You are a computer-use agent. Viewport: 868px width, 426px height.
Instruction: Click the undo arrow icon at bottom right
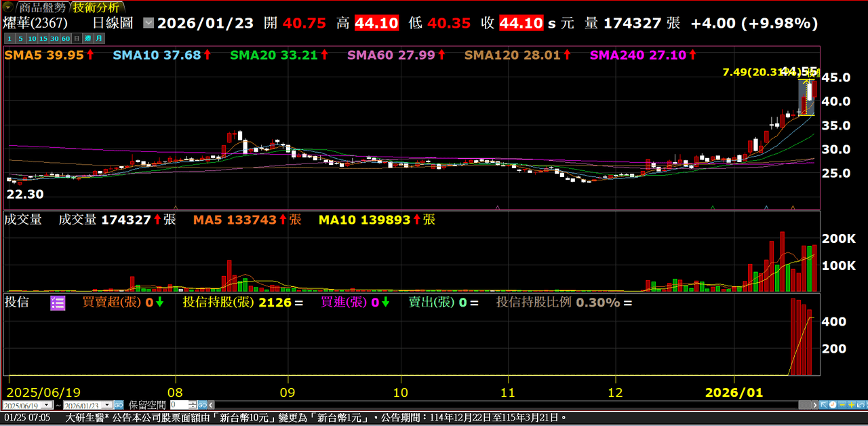click(861, 405)
